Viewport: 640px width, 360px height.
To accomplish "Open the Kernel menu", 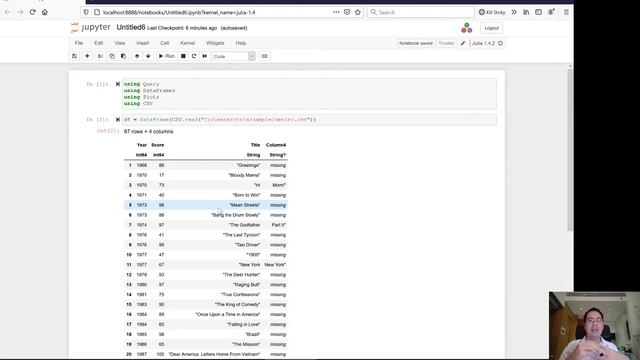I will tap(187, 43).
